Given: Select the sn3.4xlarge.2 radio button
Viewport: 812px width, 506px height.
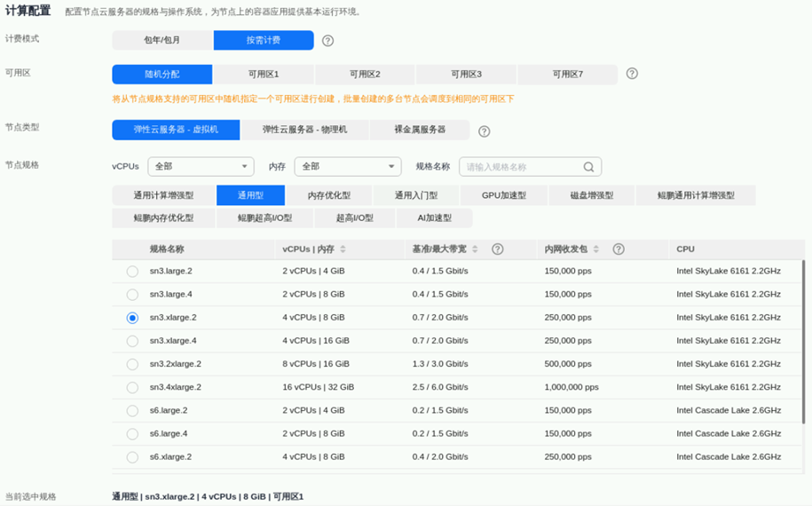Looking at the screenshot, I should pyautogui.click(x=132, y=387).
